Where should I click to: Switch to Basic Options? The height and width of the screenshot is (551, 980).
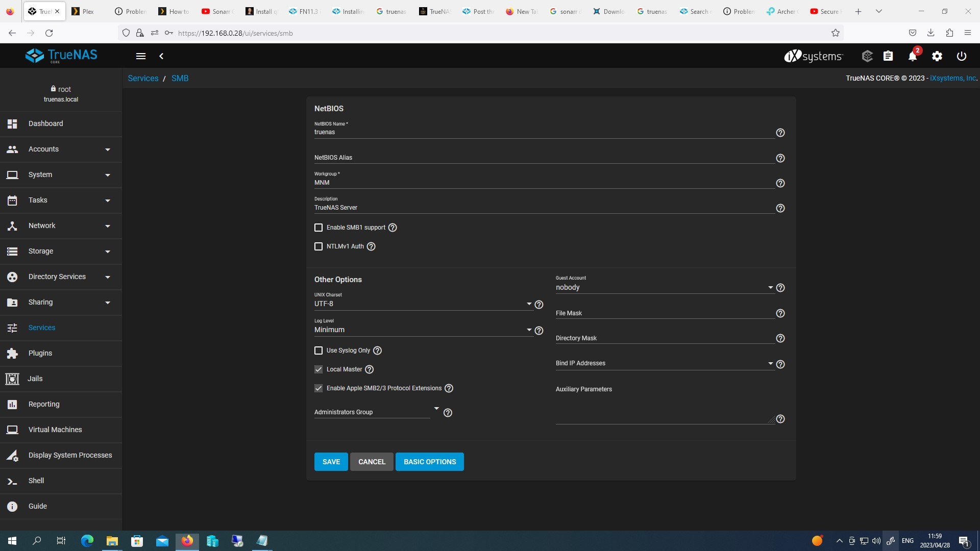pyautogui.click(x=430, y=462)
